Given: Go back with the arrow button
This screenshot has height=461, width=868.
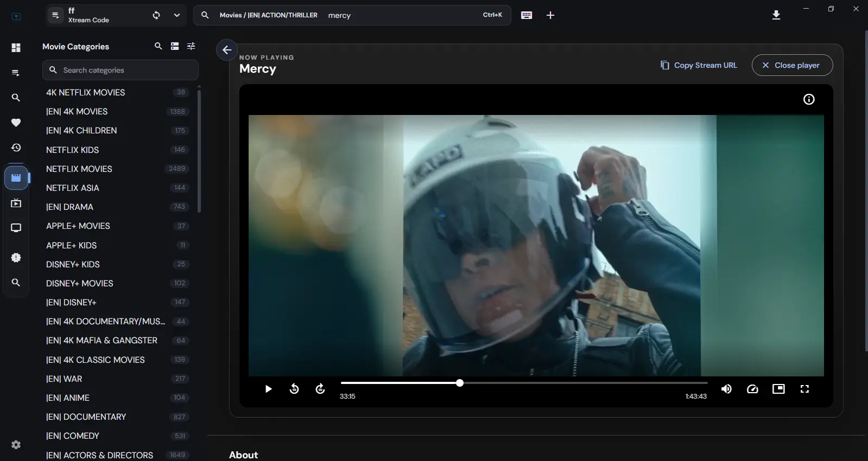Looking at the screenshot, I should pyautogui.click(x=227, y=50).
